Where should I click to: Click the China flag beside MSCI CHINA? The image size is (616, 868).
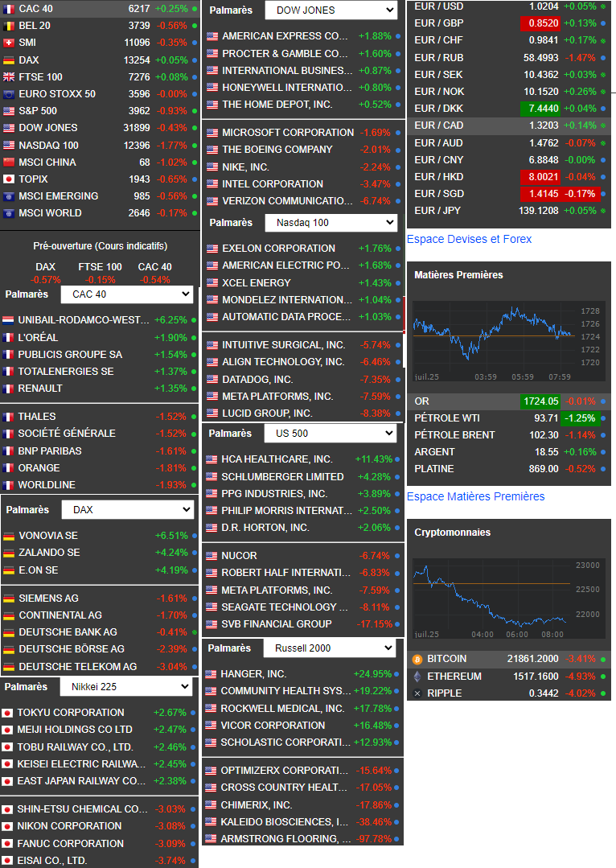[9, 162]
